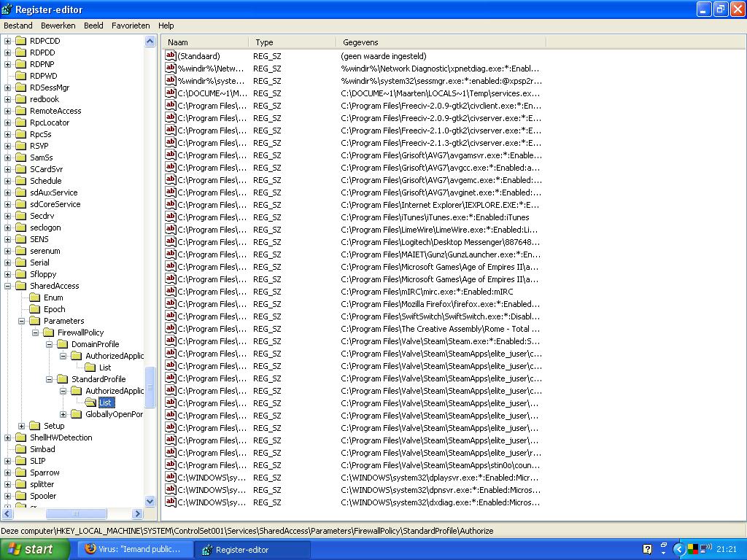The image size is (747, 560).
Task: Collapse the SharedAccess tree node
Action: 7,286
